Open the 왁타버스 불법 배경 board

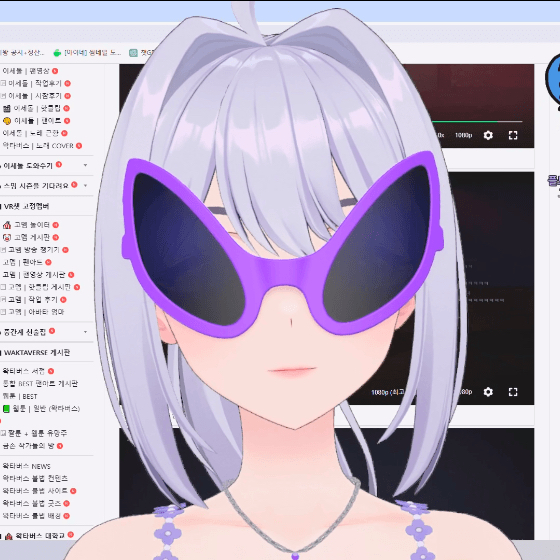pos(32,516)
